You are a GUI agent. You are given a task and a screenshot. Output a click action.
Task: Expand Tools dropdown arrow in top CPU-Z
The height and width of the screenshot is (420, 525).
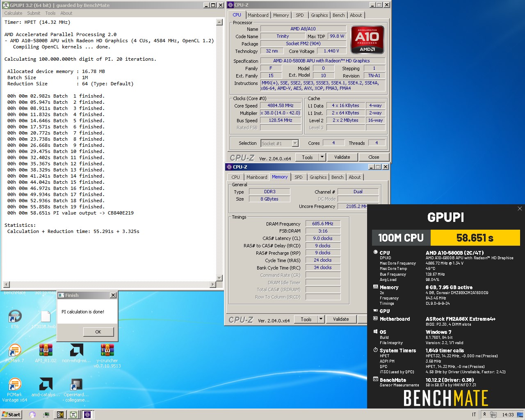[x=322, y=157]
